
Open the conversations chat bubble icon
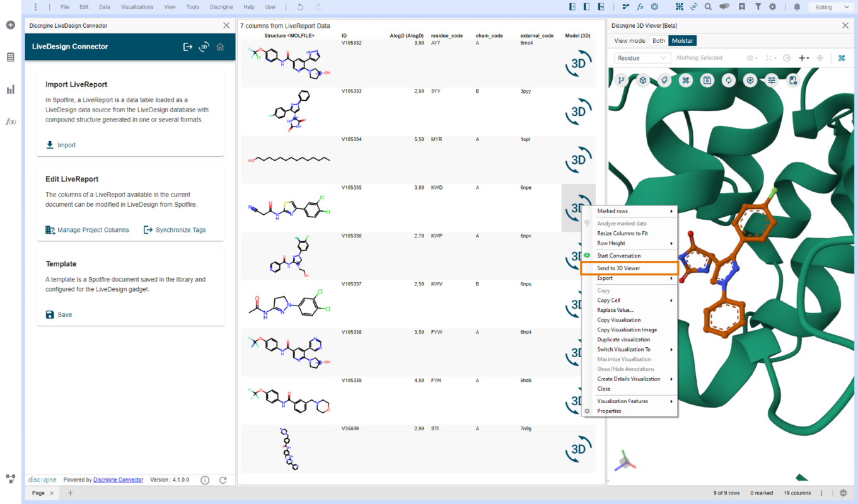coord(725,7)
